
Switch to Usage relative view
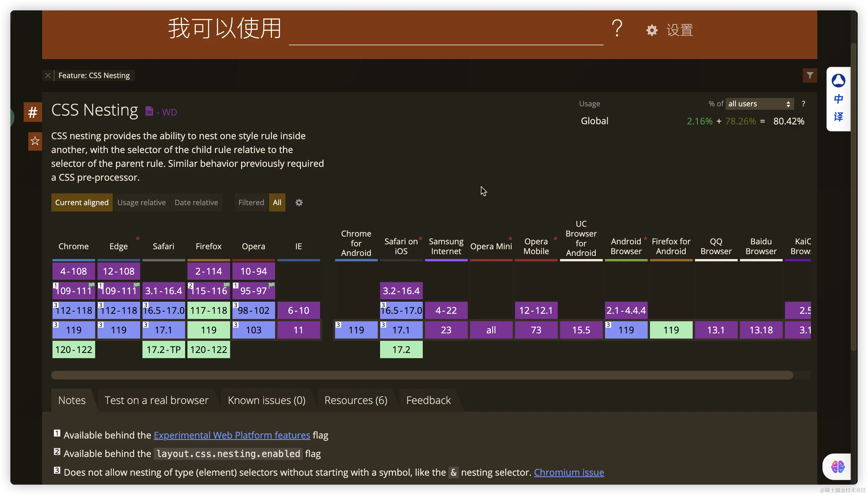[x=142, y=203]
